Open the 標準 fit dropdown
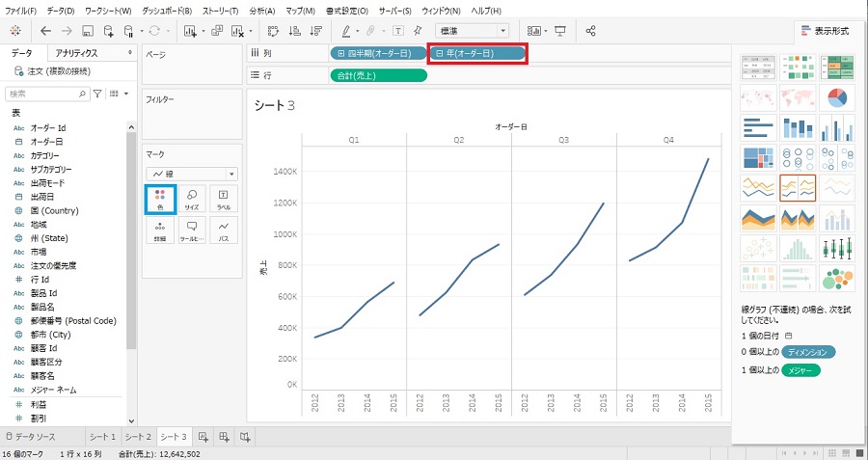 click(x=474, y=31)
